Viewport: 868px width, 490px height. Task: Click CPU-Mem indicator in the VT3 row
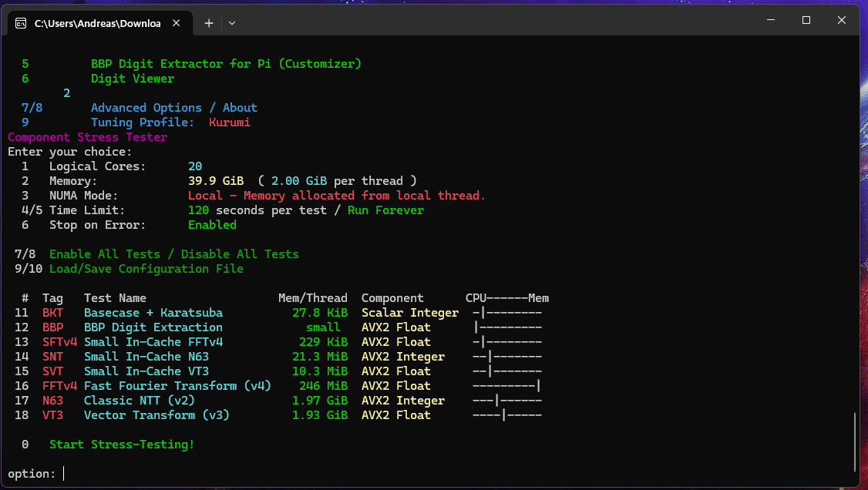point(507,415)
